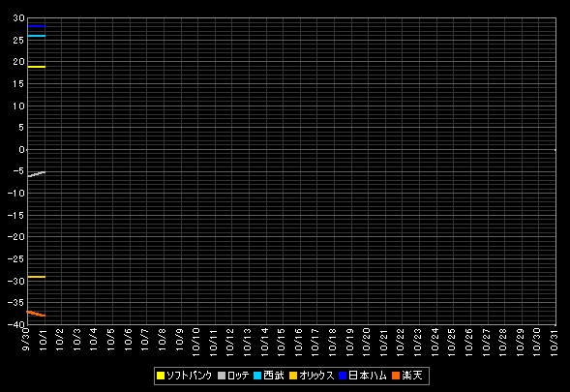Click the 0 y-axis label

pyautogui.click(x=21, y=149)
